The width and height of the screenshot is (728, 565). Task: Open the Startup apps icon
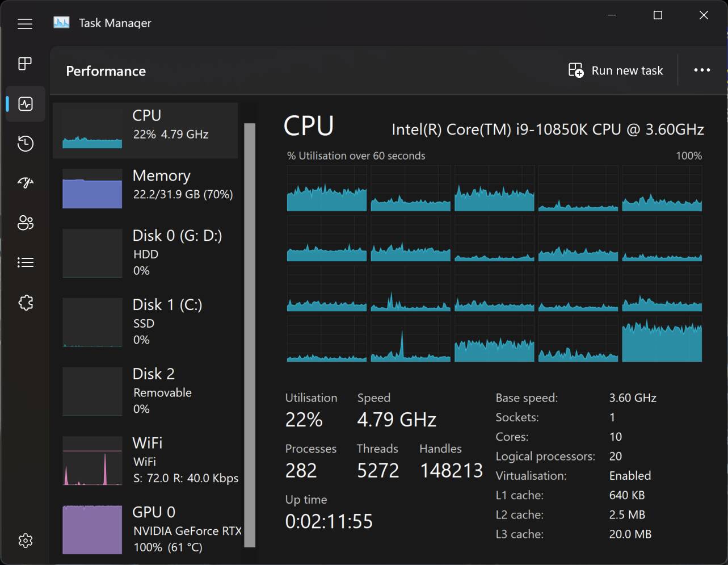(x=26, y=183)
